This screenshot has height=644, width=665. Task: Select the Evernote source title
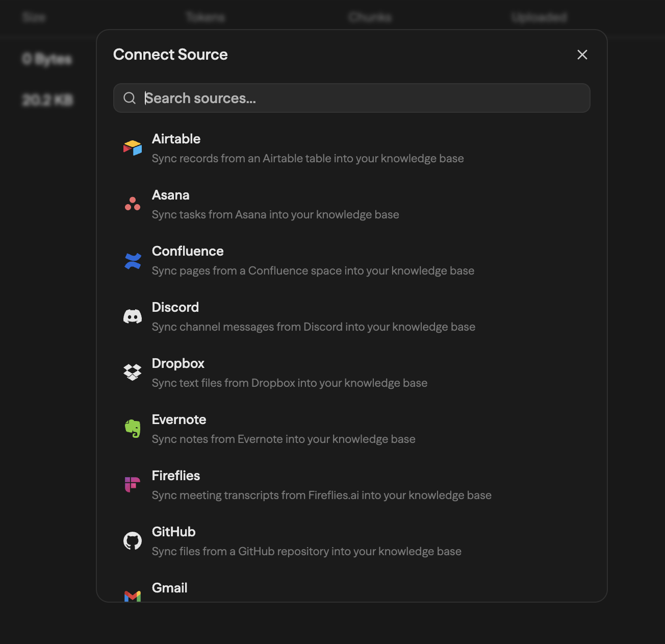(179, 419)
